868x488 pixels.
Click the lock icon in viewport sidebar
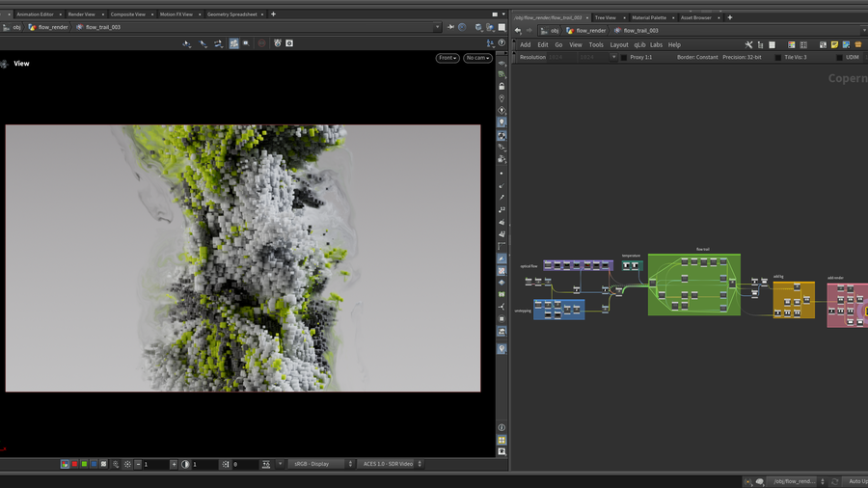point(502,87)
